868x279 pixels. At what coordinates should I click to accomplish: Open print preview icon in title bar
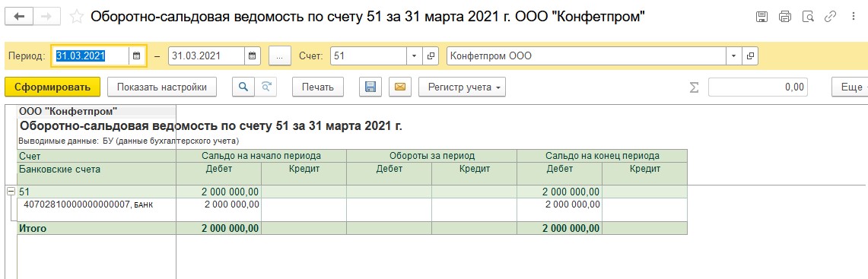click(808, 17)
